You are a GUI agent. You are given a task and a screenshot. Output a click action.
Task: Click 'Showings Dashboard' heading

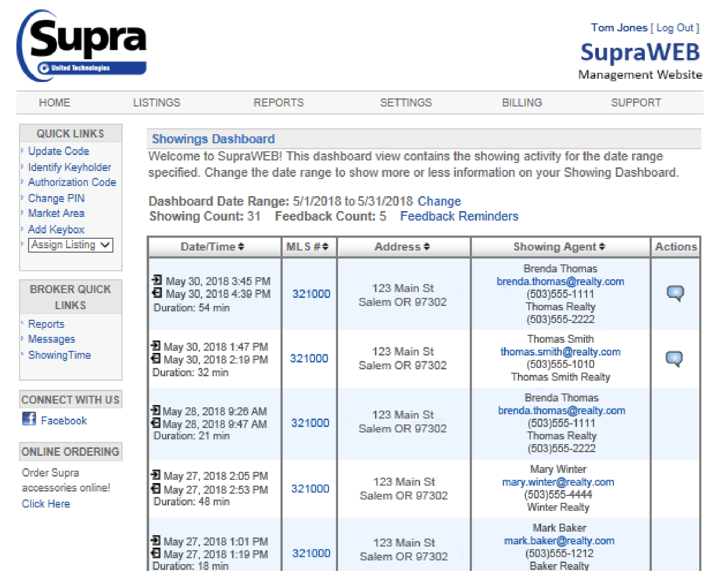click(x=213, y=139)
